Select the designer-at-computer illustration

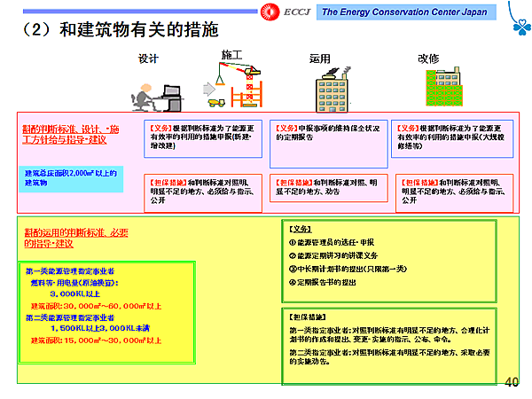(157, 98)
